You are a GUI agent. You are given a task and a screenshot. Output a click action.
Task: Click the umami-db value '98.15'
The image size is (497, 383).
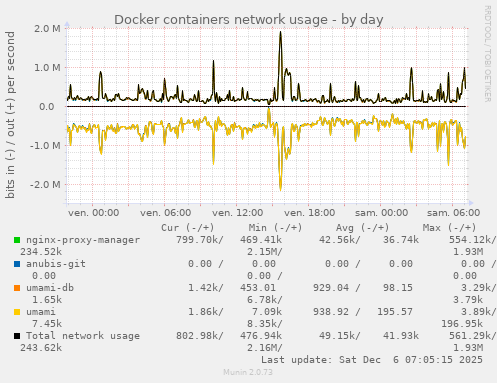398,288
